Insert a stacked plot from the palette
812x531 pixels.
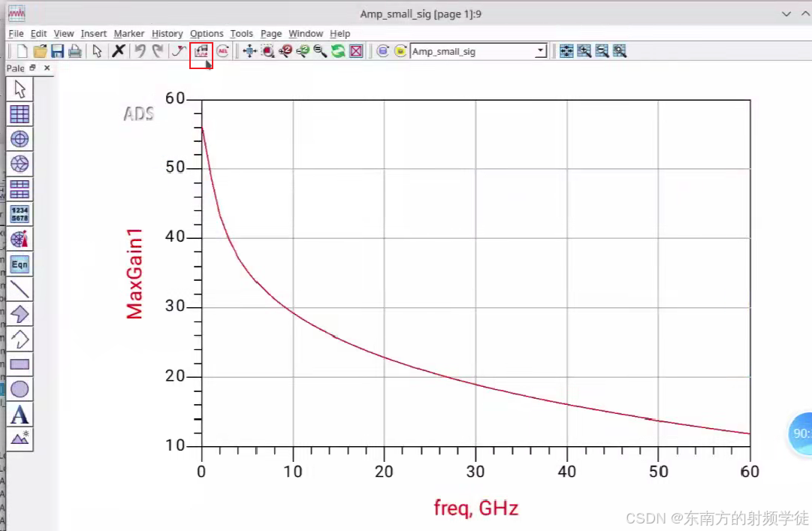click(x=20, y=189)
